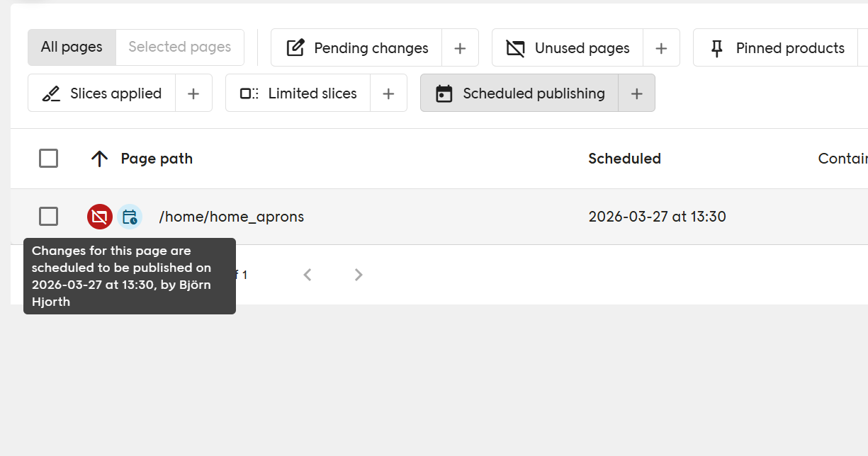
Task: Toggle the Scheduled publishing filter
Action: point(520,93)
